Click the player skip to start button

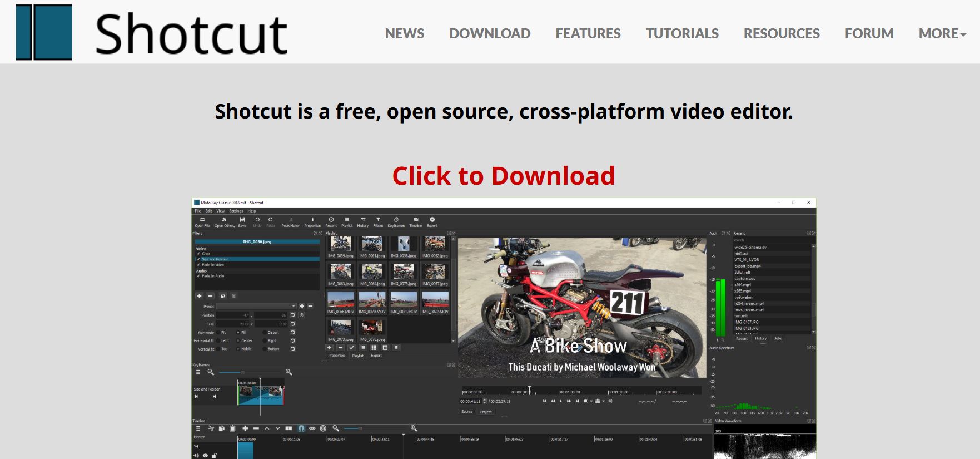[x=544, y=401]
